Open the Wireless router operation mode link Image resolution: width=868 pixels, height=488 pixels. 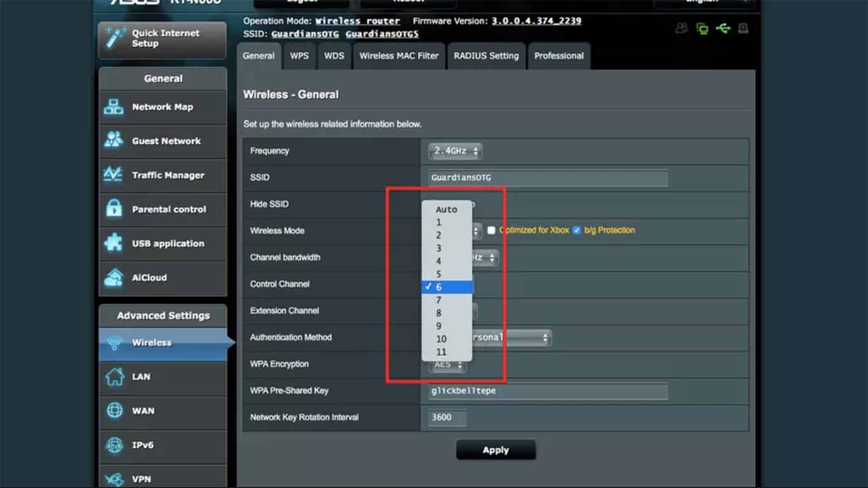point(358,20)
